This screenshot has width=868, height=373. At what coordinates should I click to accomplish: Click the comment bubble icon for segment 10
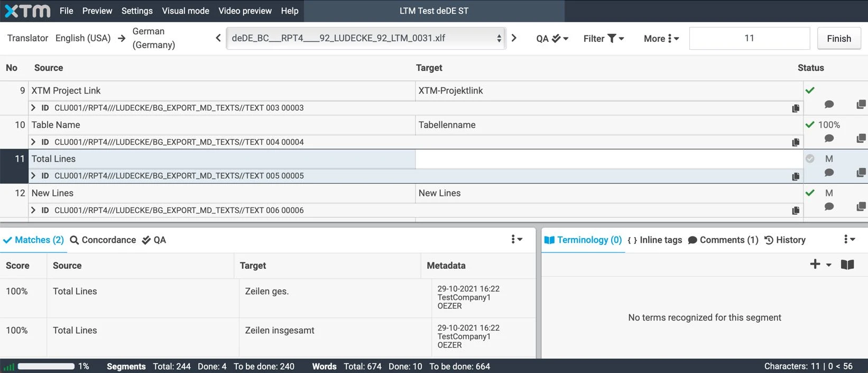click(x=829, y=139)
